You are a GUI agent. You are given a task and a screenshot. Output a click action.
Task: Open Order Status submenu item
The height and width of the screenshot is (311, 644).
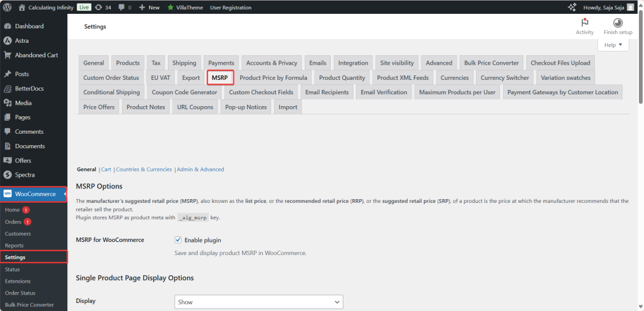tap(20, 293)
